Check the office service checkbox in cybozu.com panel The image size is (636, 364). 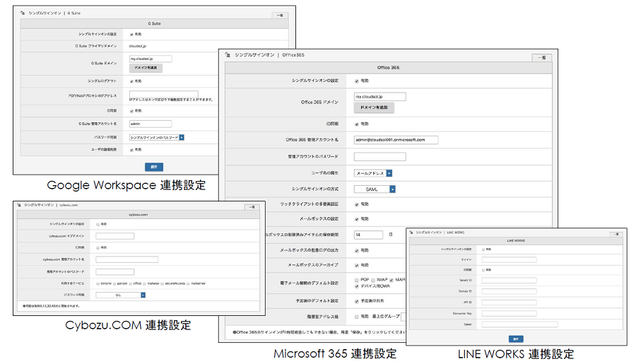pyautogui.click(x=130, y=283)
